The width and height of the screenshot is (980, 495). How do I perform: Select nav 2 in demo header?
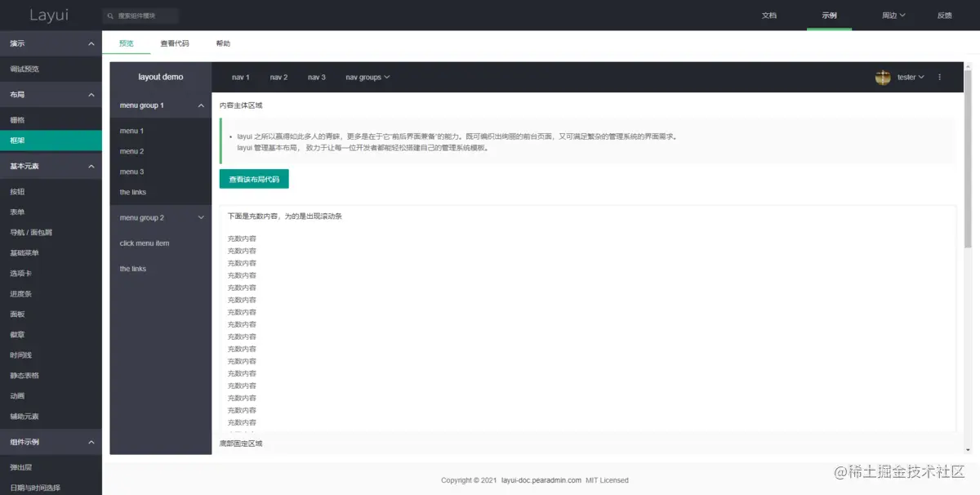coord(278,77)
